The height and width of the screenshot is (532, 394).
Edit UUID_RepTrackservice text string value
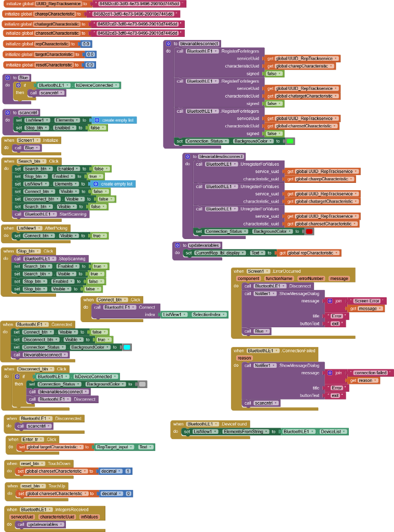[x=139, y=4]
